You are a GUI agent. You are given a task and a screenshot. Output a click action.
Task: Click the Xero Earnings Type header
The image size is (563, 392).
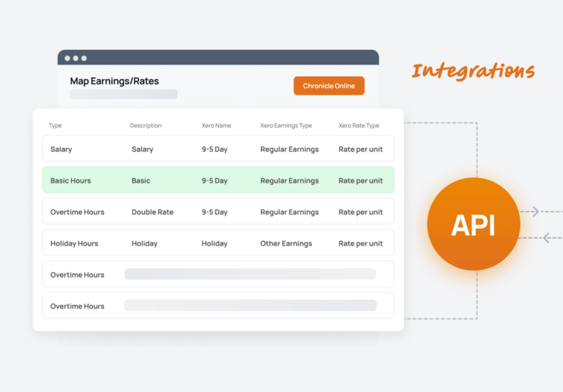pos(286,125)
